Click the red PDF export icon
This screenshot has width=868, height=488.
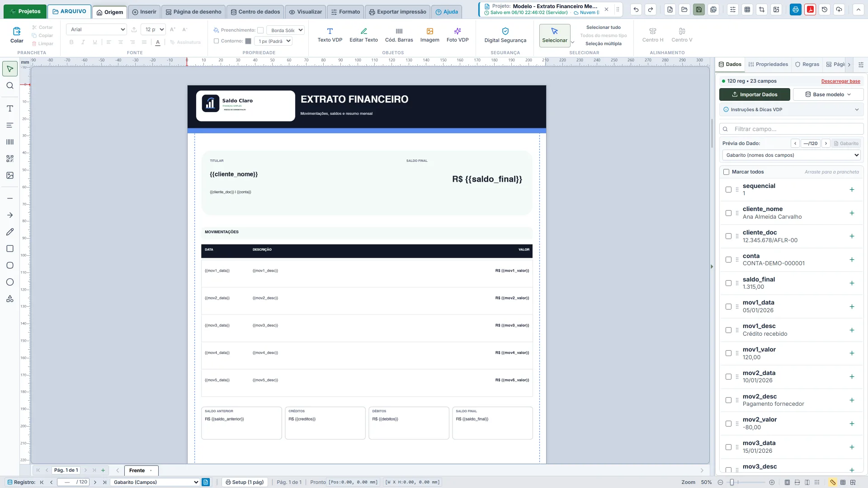810,9
